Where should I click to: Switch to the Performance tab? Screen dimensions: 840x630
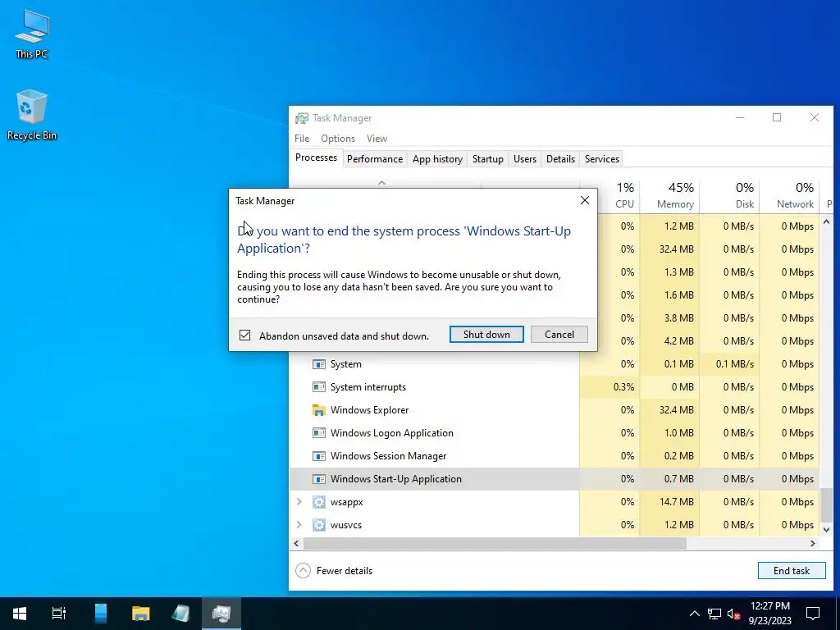[374, 159]
